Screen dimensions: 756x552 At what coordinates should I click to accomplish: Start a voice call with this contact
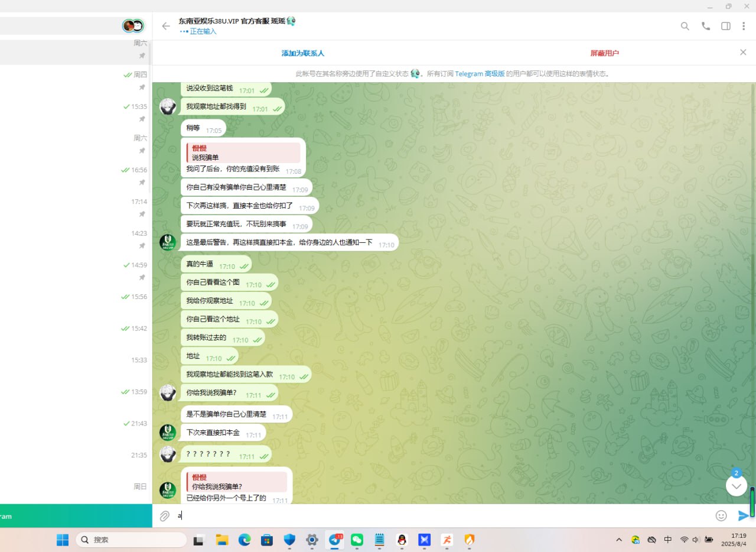coord(705,26)
